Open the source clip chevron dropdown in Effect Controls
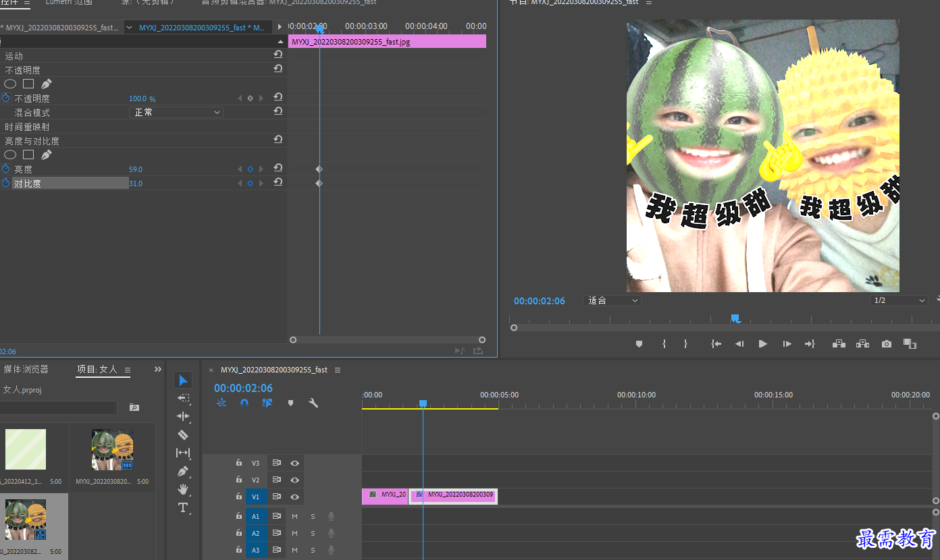The width and height of the screenshot is (940, 560). [x=130, y=28]
